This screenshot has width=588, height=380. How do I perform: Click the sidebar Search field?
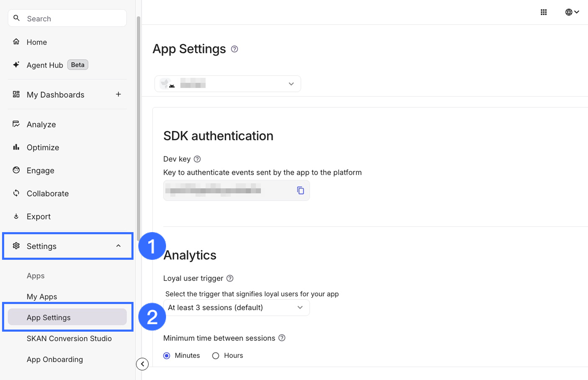click(67, 18)
